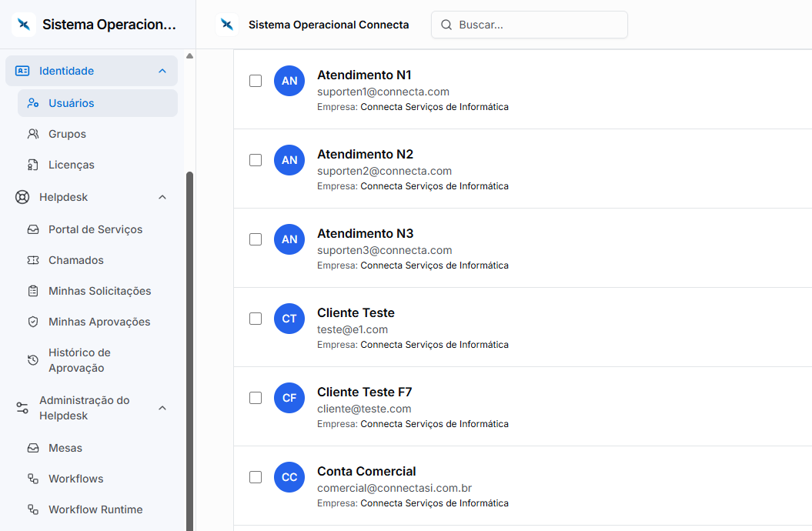Click the Identidade ID-card icon in sidebar
This screenshot has width=812, height=531.
coord(22,71)
